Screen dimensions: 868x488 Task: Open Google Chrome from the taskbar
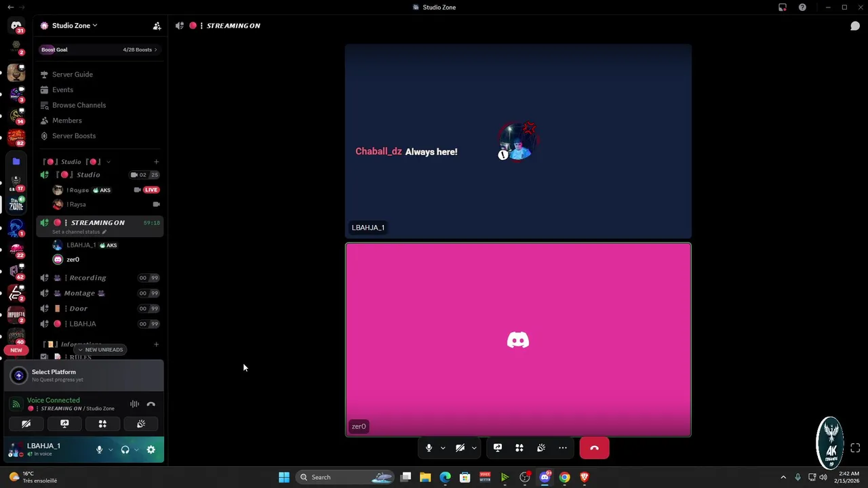tap(564, 477)
